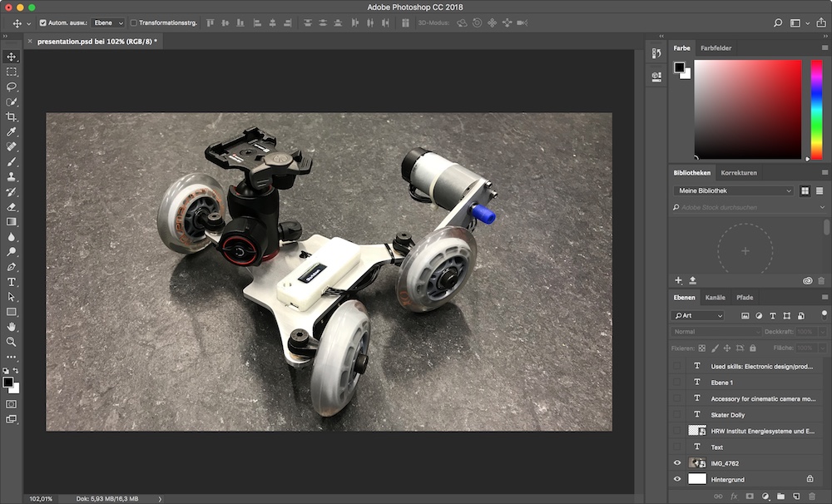Click the share icon in options bar

coord(821,22)
